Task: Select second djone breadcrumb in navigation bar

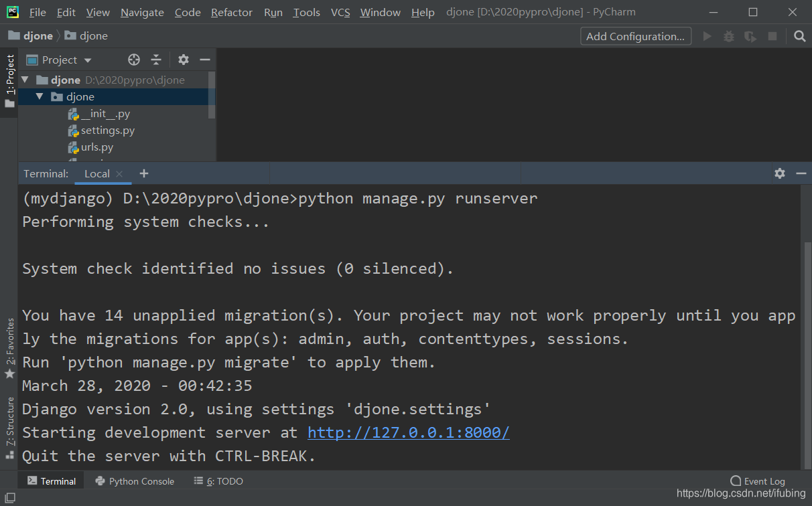Action: click(86, 36)
